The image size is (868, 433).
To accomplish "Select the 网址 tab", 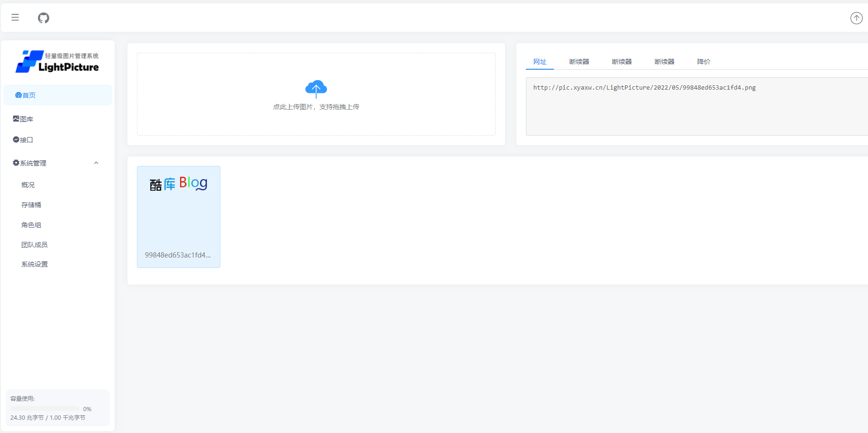I will (x=540, y=62).
